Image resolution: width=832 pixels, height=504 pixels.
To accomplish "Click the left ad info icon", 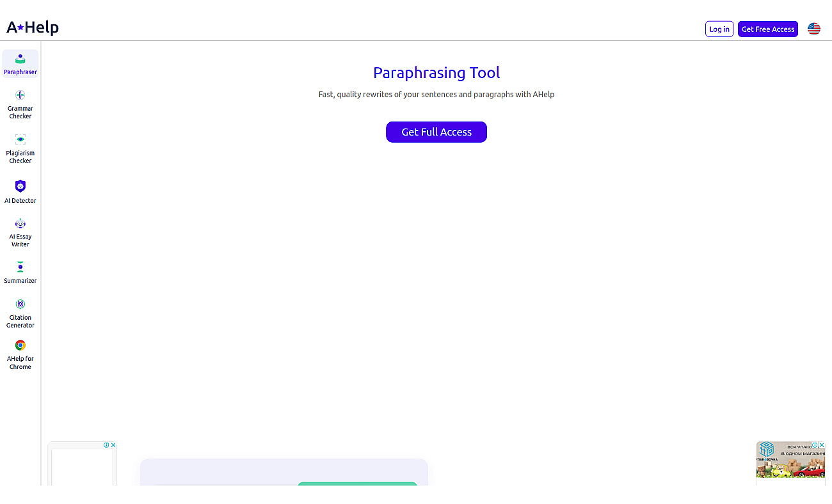I will 106,445.
